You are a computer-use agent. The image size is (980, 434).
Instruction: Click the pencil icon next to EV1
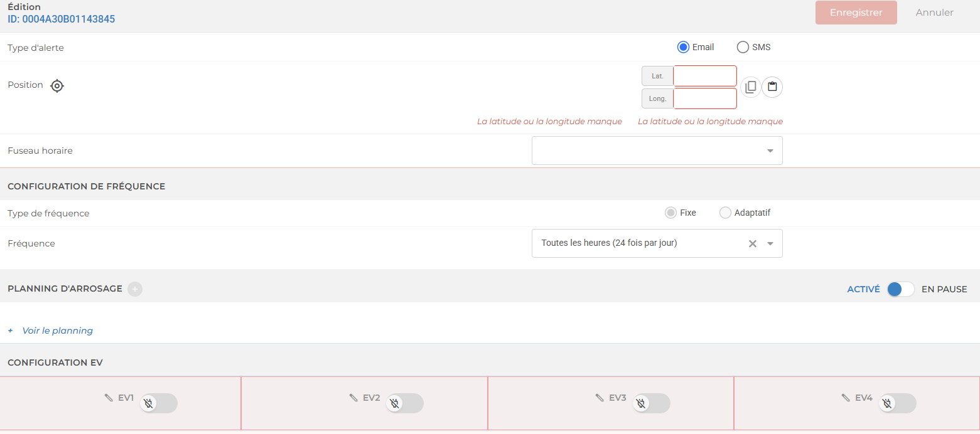pyautogui.click(x=109, y=398)
